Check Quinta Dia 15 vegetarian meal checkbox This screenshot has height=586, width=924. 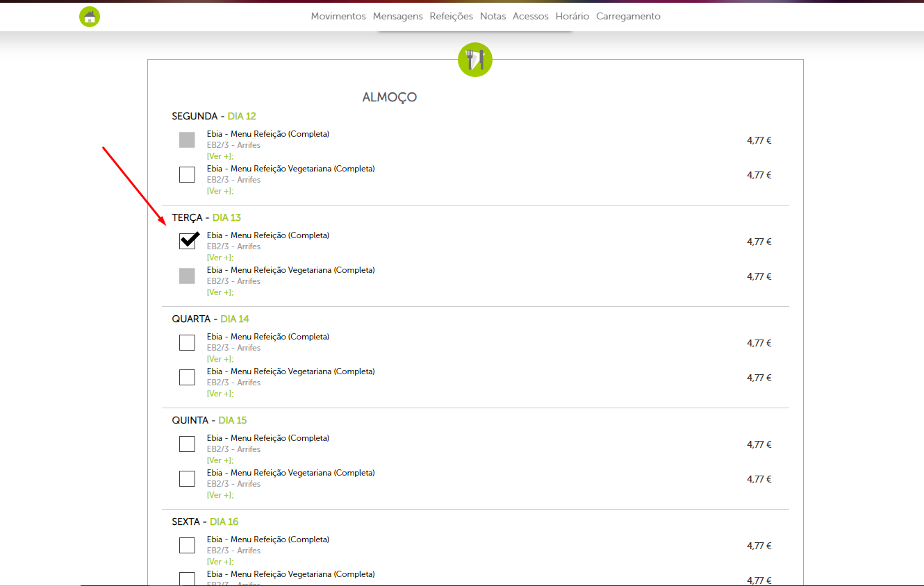187,478
